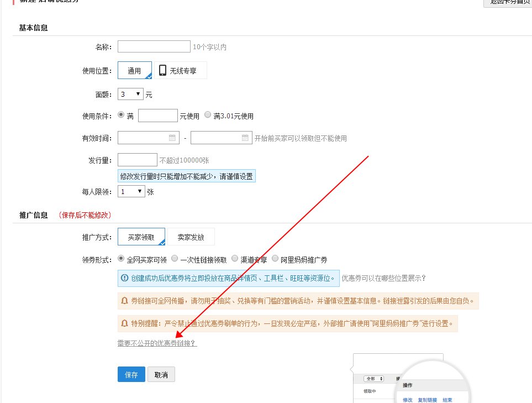Click the bell icon beside 特别提醒
The height and width of the screenshot is (403, 532).
pos(124,323)
